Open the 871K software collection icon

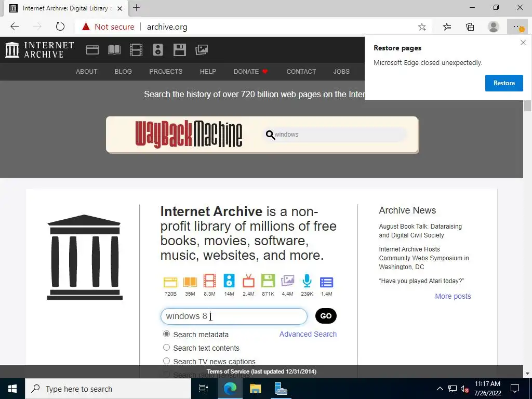pos(268,281)
